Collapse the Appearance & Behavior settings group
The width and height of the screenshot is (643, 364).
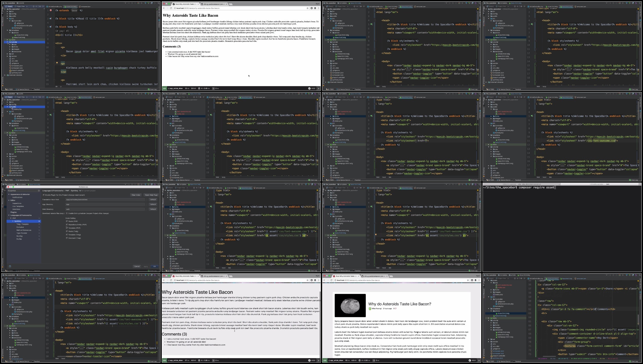[9, 194]
